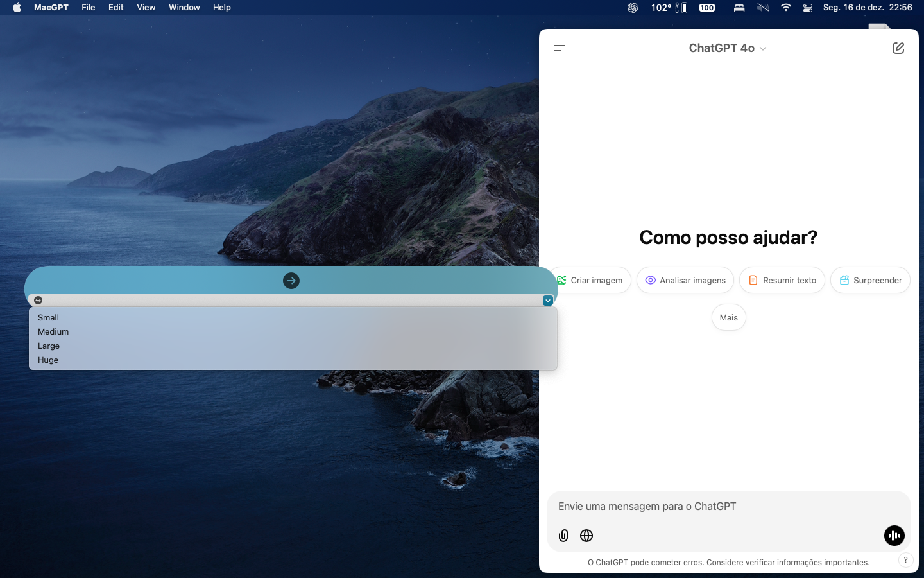This screenshot has height=578, width=924.
Task: Click the Mais button for more suggestions
Action: [729, 317]
